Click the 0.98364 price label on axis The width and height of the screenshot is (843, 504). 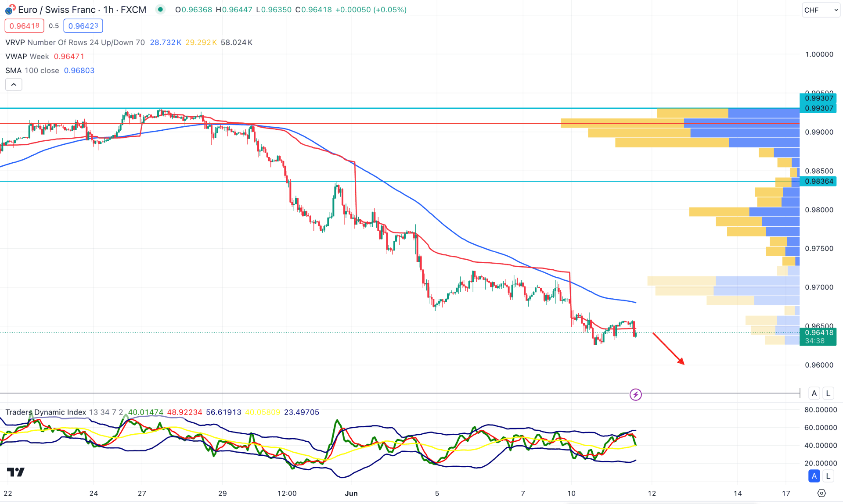(818, 181)
